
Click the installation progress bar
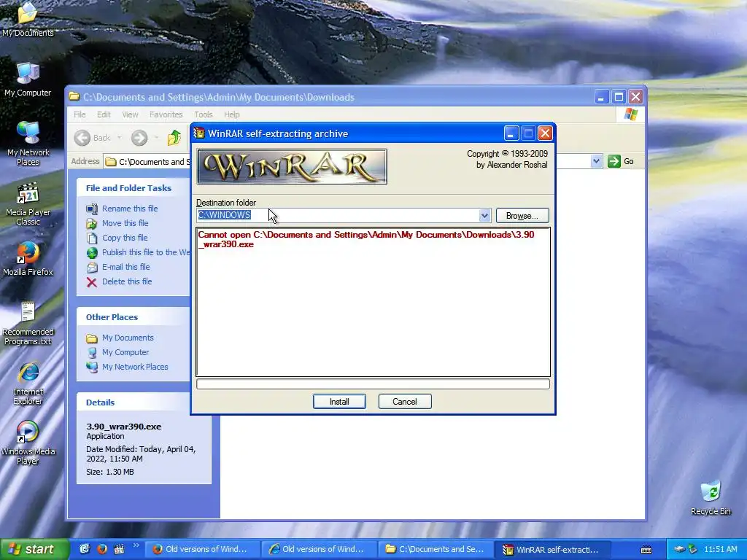(373, 384)
